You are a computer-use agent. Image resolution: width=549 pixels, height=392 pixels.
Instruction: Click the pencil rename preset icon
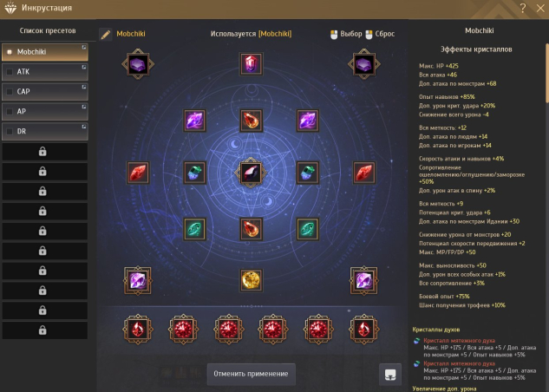(x=106, y=35)
